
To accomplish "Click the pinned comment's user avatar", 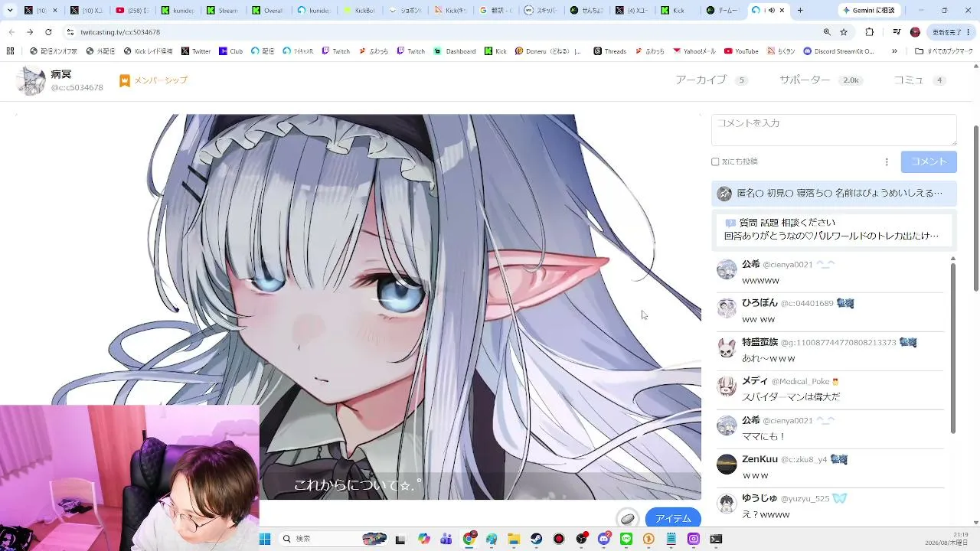I will pyautogui.click(x=724, y=194).
